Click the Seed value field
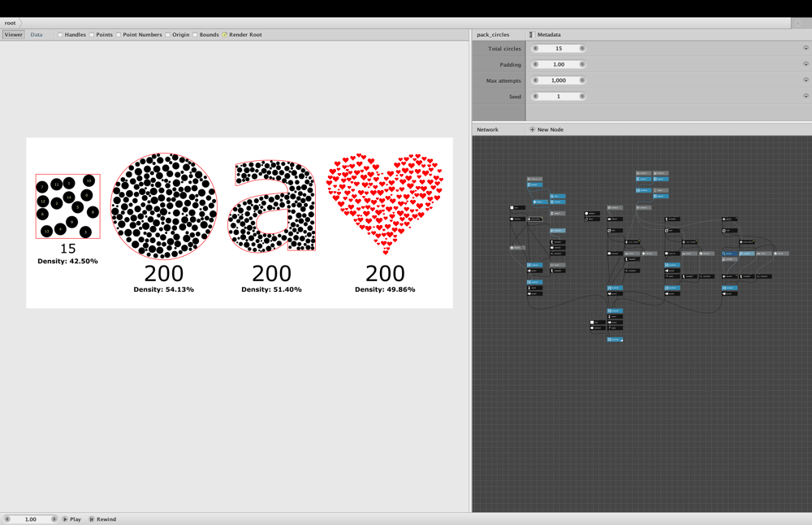The image size is (812, 525). click(x=559, y=97)
